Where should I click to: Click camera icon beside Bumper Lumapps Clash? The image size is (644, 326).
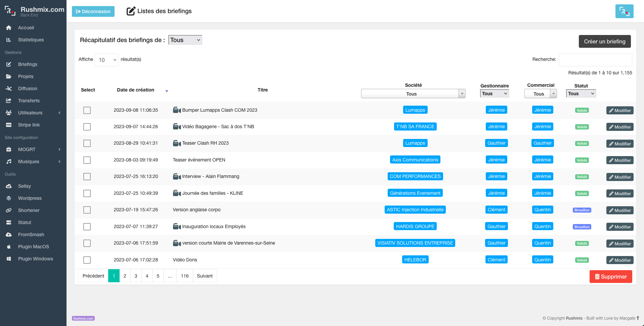pos(177,110)
